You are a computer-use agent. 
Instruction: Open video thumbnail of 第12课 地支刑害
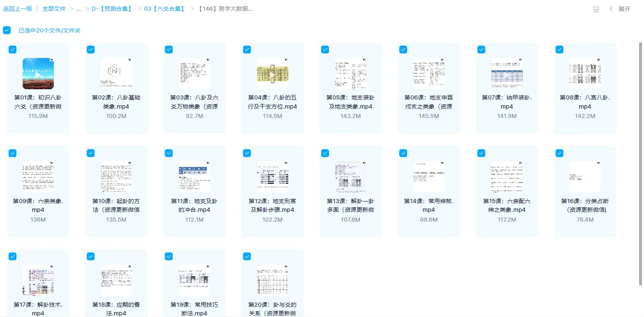point(273,177)
